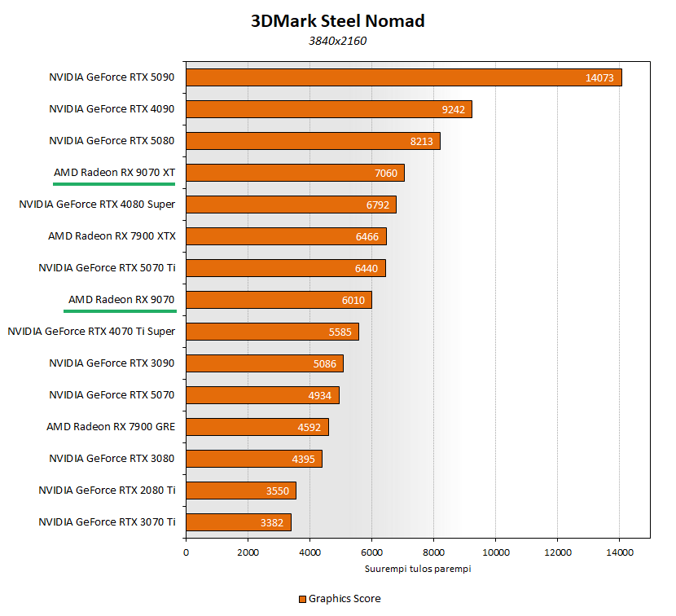Select the "Graphics Score" legend text
The width and height of the screenshot is (676, 616).
(345, 599)
